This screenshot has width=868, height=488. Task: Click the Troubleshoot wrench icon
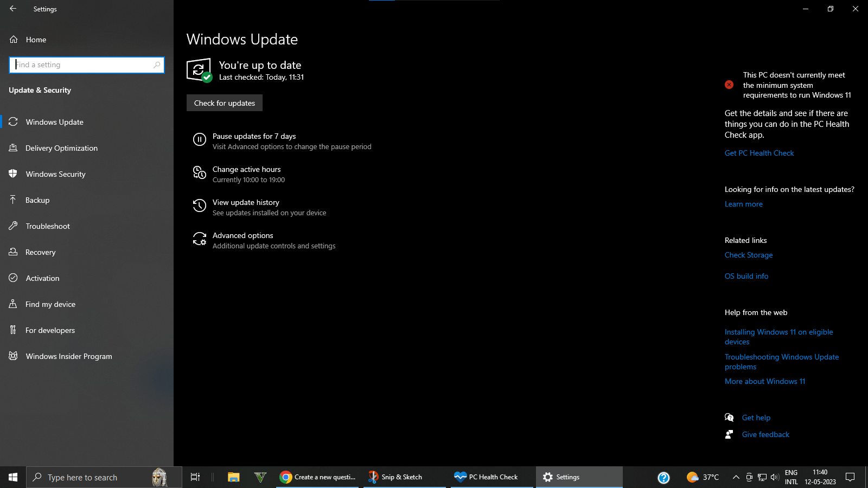(x=14, y=226)
